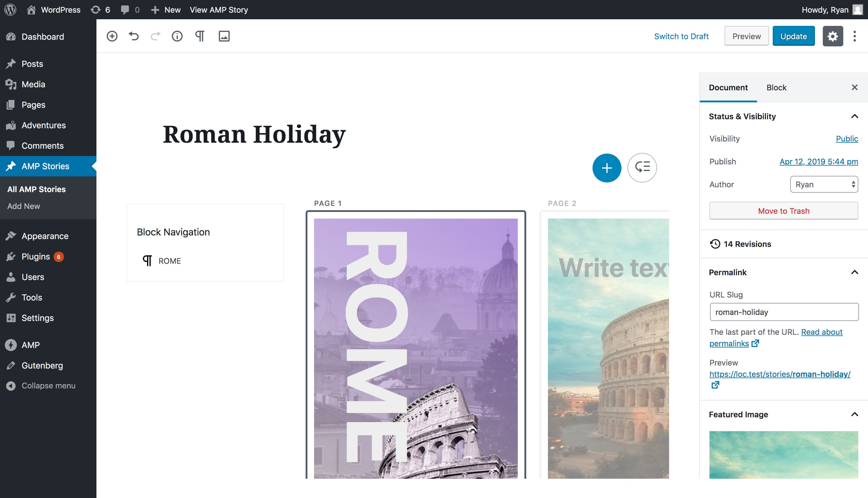Image resolution: width=868 pixels, height=498 pixels.
Task: Click the blue add page plus button
Action: coord(606,168)
